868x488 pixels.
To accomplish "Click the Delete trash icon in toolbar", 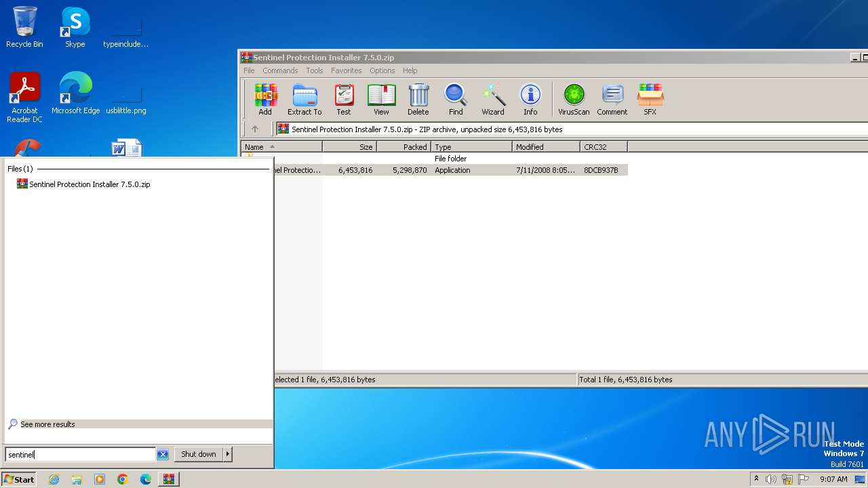I will pos(418,99).
